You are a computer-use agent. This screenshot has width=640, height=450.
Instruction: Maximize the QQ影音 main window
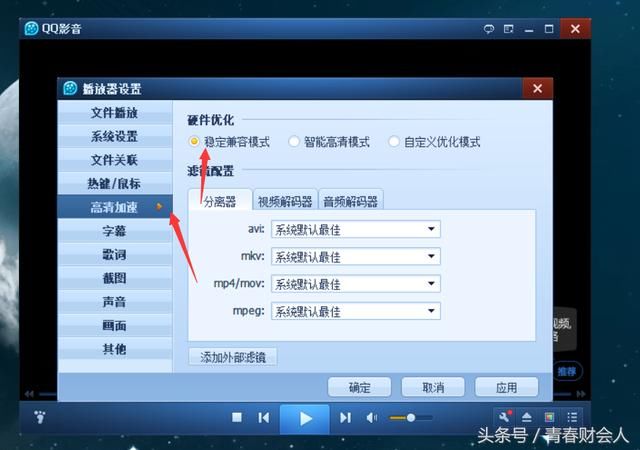coord(549,29)
